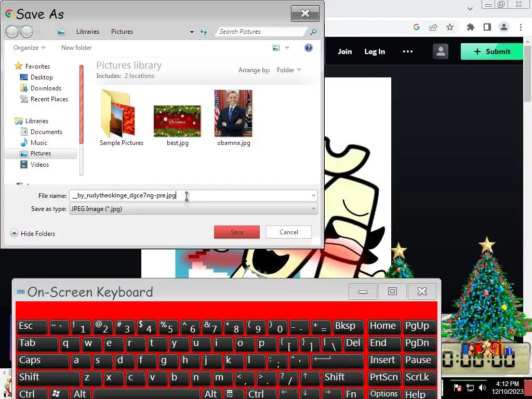The image size is (532, 399).
Task: Select Pictures library in navigation pane
Action: pyautogui.click(x=42, y=153)
